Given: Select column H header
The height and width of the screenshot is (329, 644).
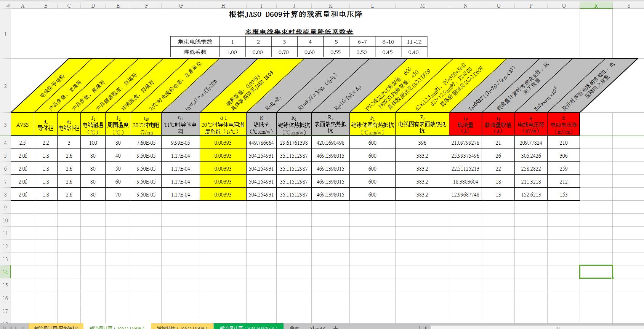Looking at the screenshot, I should [223, 6].
